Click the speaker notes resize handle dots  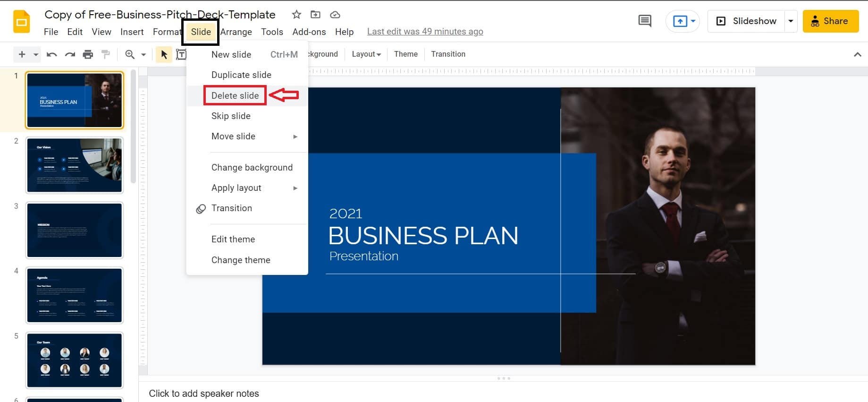coord(504,378)
